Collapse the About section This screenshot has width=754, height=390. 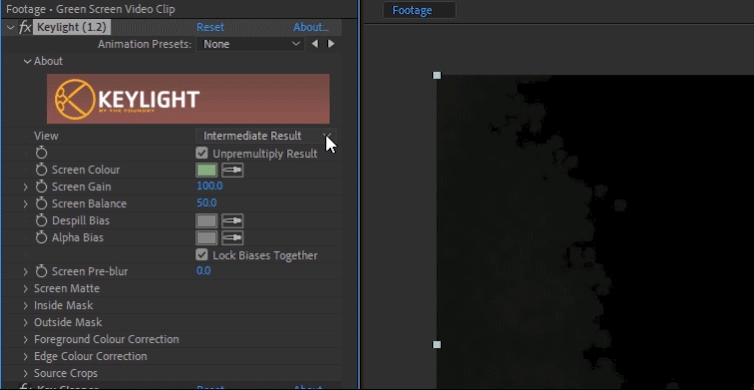coord(28,61)
